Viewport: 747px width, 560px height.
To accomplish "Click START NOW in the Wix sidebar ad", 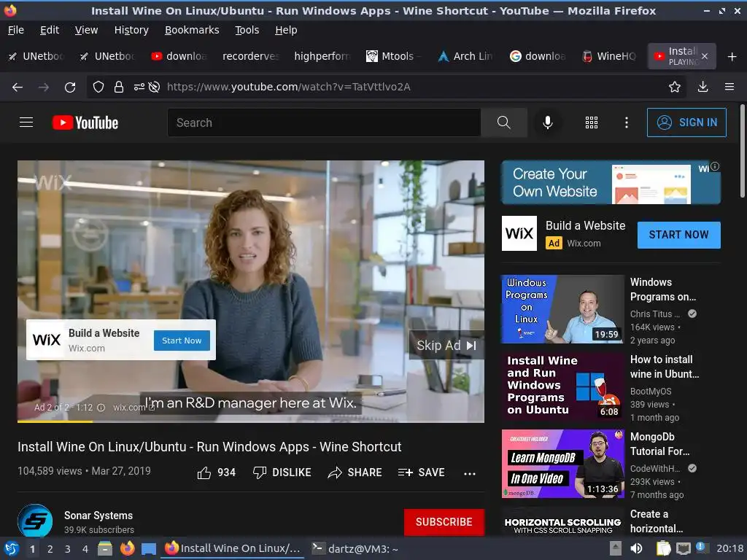I will (679, 235).
